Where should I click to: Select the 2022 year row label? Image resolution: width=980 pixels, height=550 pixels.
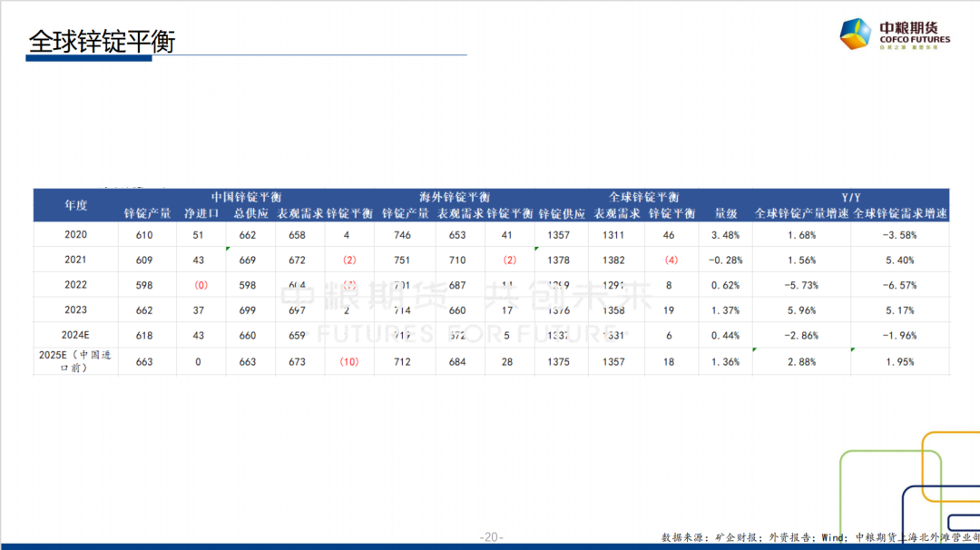click(75, 284)
